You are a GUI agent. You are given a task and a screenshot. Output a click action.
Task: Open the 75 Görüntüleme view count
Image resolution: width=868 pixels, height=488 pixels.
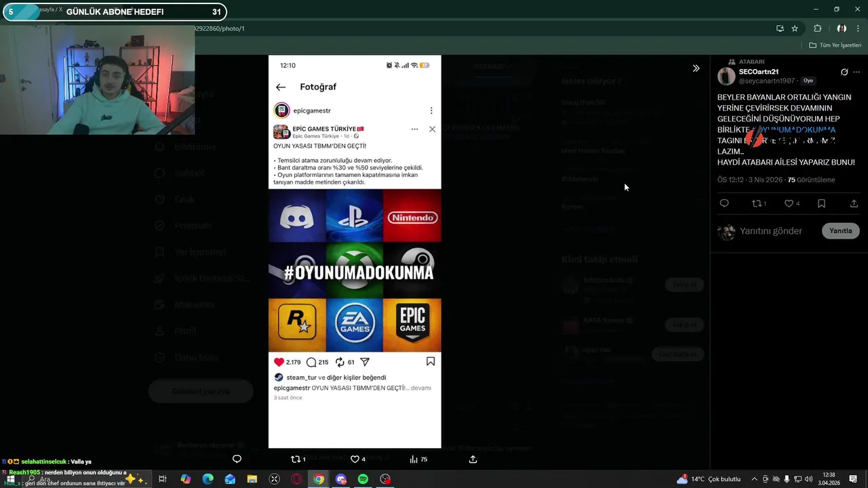[811, 180]
